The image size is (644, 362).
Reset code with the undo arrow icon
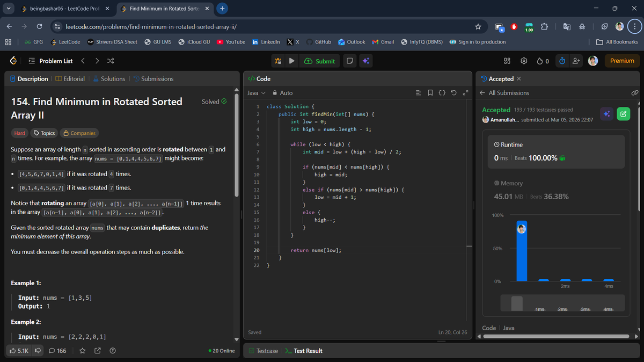tap(454, 93)
